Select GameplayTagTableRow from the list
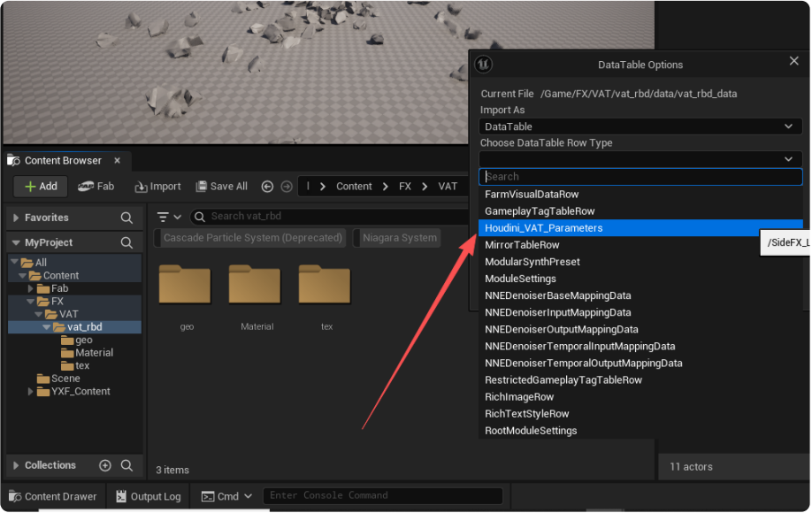 coord(540,211)
